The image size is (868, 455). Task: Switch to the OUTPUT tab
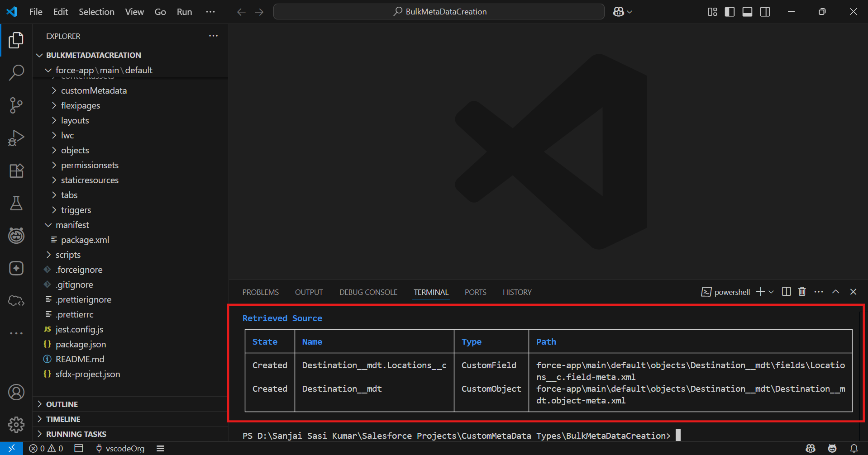coord(309,292)
